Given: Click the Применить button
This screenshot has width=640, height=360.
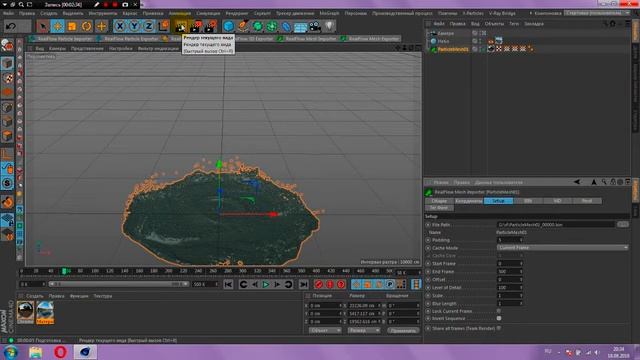Looking at the screenshot, I should point(403,330).
